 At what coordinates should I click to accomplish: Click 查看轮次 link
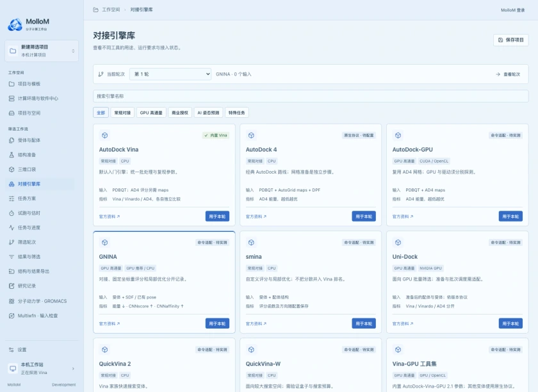[x=508, y=74]
